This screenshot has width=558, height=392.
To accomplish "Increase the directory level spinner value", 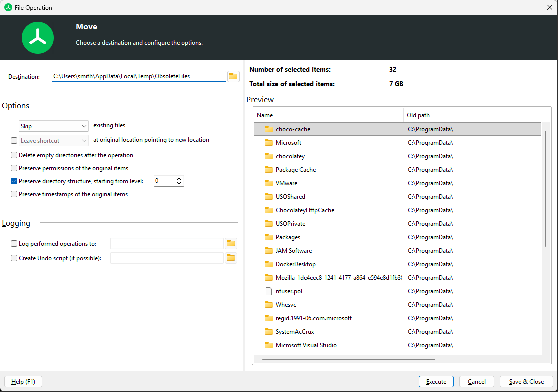I will [179, 179].
